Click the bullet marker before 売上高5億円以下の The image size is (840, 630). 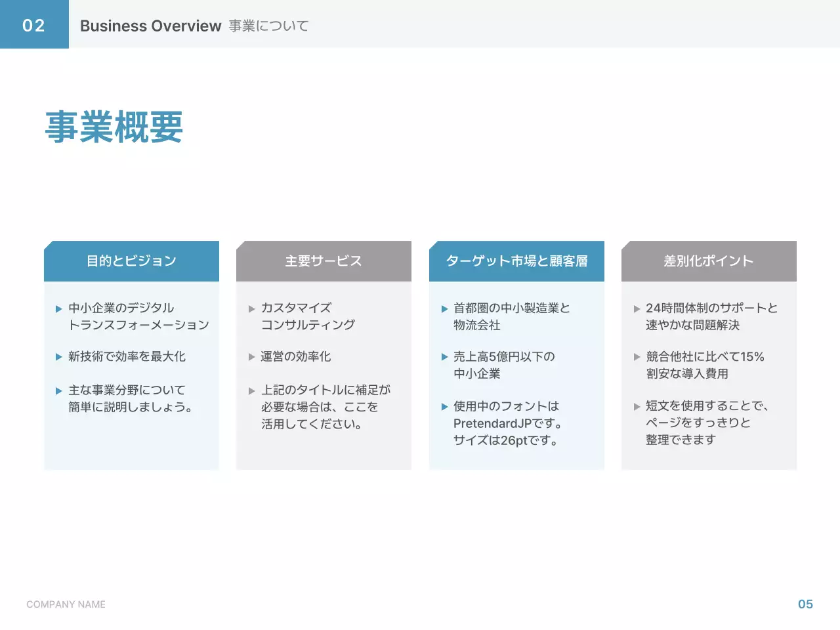pyautogui.click(x=444, y=357)
